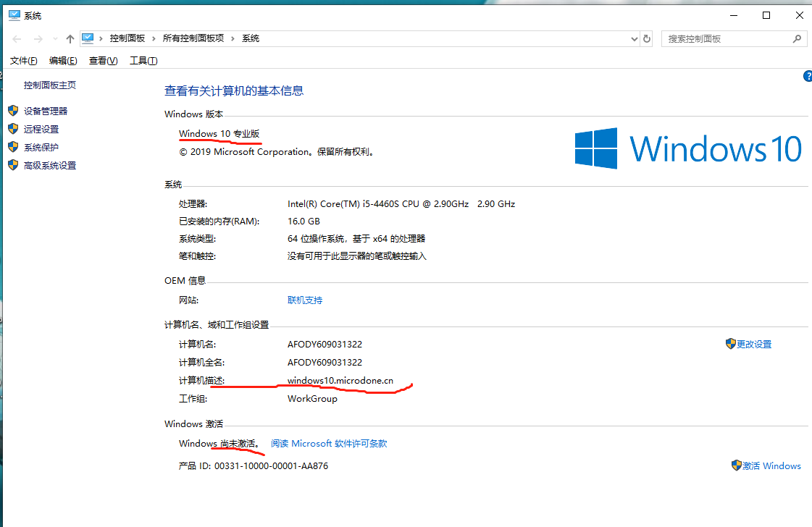
Task: Click shield icon next to 激活 Windows
Action: pos(737,465)
